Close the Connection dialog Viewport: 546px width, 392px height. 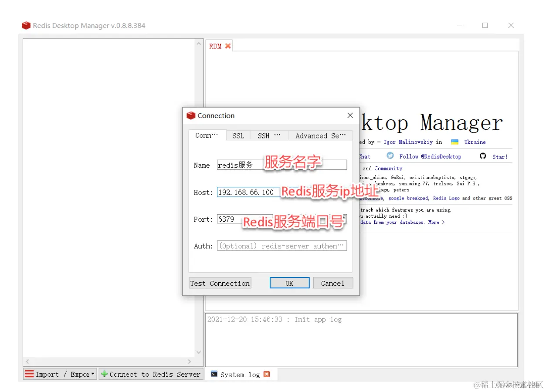(x=350, y=115)
